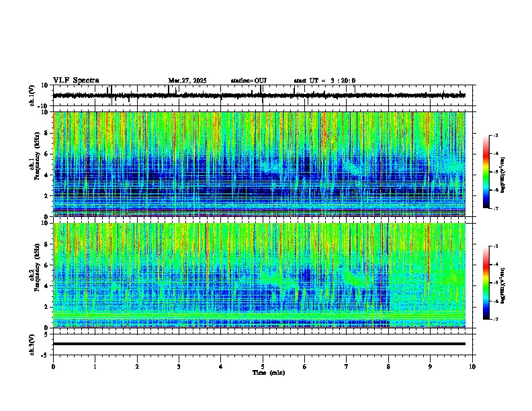Click the '-5' tick on ch.3(V) axis

45,355
